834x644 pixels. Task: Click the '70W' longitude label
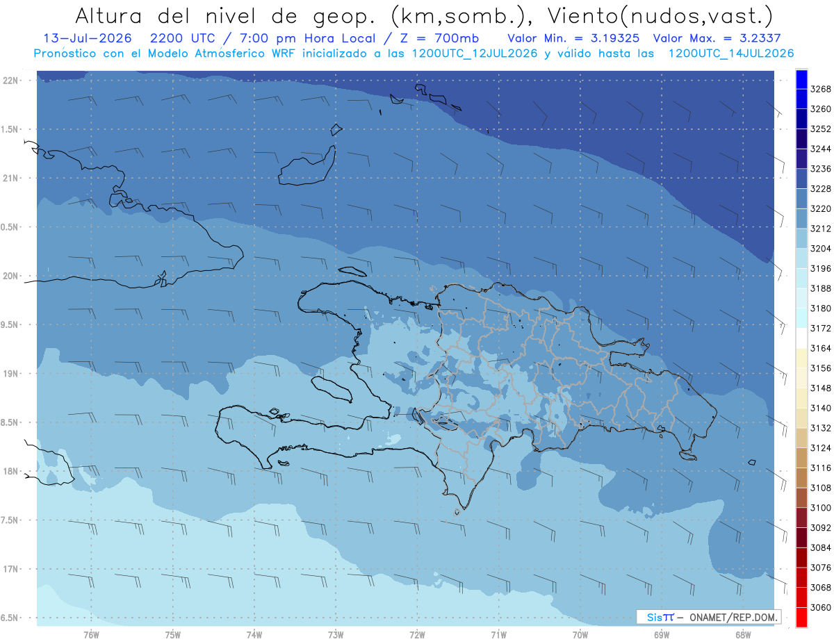tap(580, 634)
